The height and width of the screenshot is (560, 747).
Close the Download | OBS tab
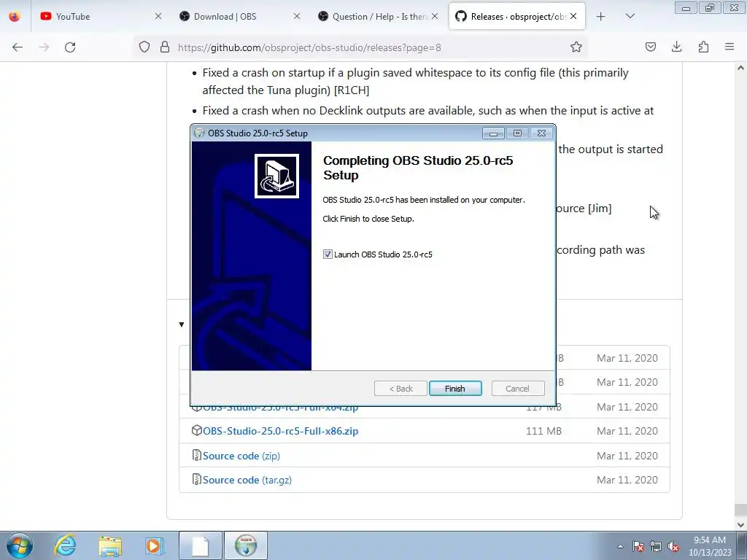pyautogui.click(x=297, y=17)
